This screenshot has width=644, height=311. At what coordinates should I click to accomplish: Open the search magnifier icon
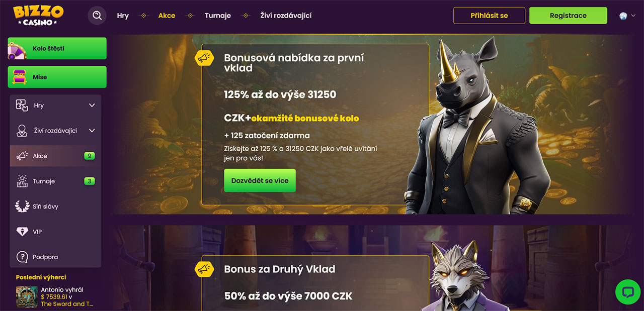coord(97,16)
